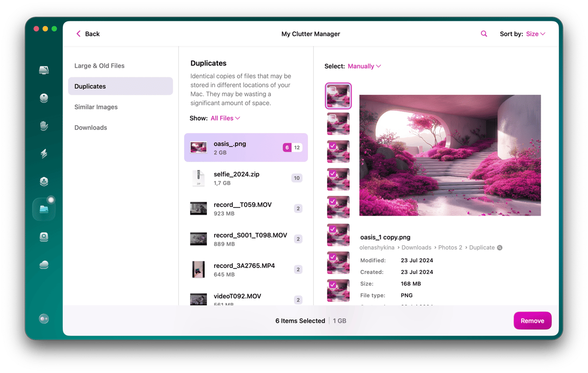This screenshot has height=373, width=588.
Task: Open the Select Manually dropdown
Action: tap(364, 66)
